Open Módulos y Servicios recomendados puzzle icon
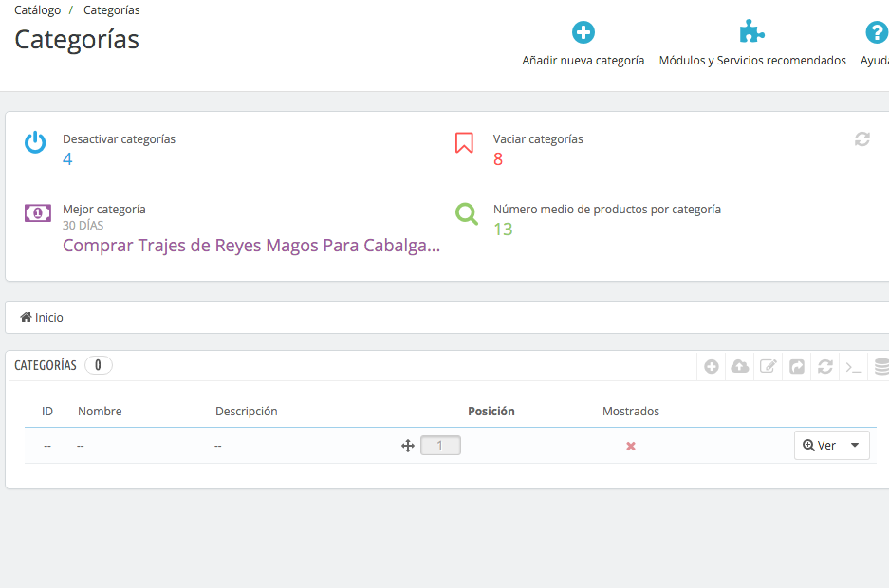The height and width of the screenshot is (588, 889). [751, 31]
